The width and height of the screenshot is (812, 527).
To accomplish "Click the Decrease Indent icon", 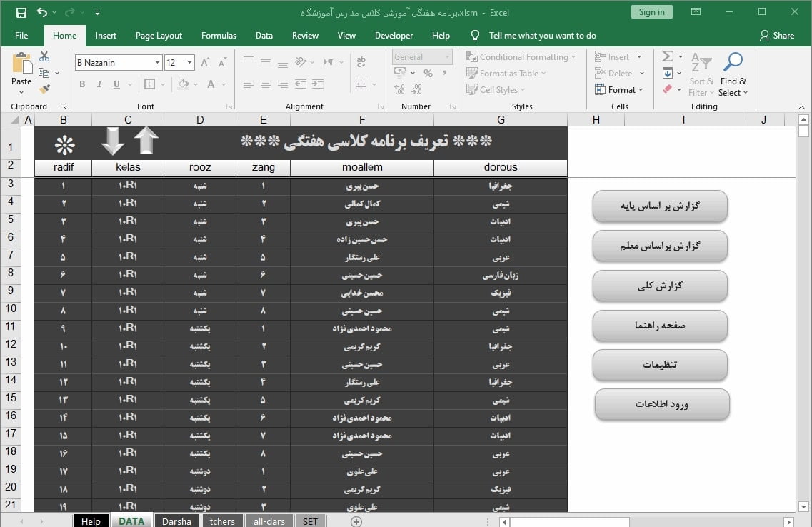I will (x=301, y=84).
